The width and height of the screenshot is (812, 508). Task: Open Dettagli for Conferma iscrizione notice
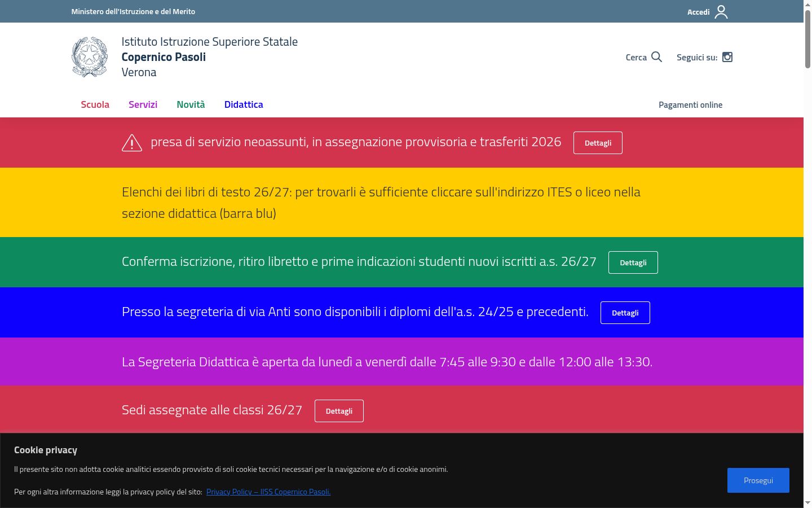click(x=633, y=262)
